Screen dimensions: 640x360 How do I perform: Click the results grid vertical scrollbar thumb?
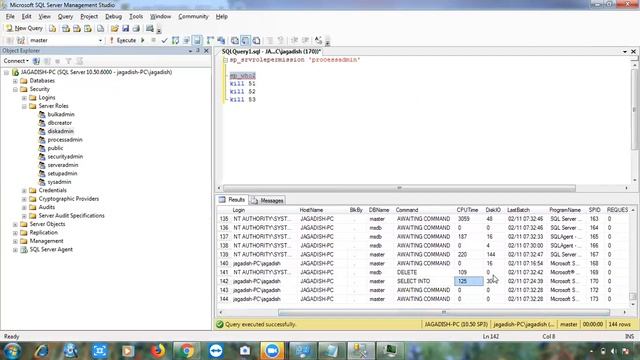pos(633,296)
